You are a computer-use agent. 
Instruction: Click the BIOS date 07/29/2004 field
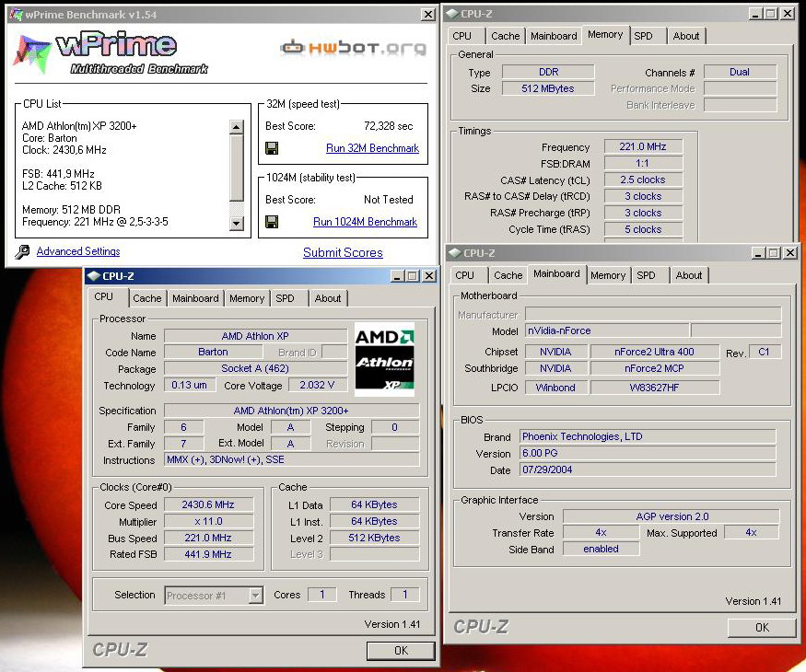coord(648,469)
